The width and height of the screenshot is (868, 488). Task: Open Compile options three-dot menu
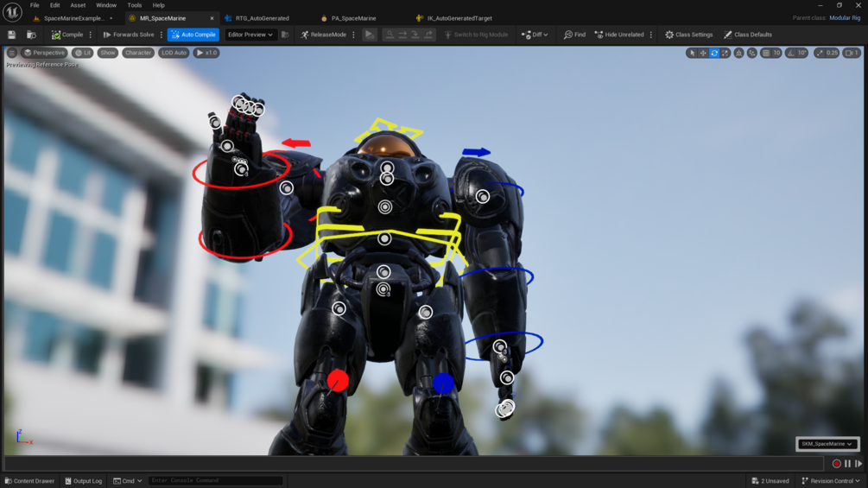[x=90, y=35]
